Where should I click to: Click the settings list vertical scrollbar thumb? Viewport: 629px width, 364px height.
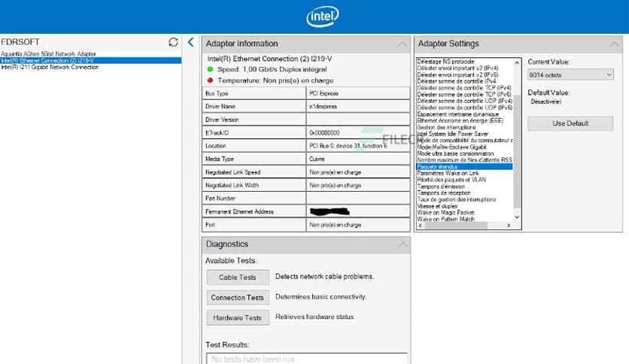[517, 151]
